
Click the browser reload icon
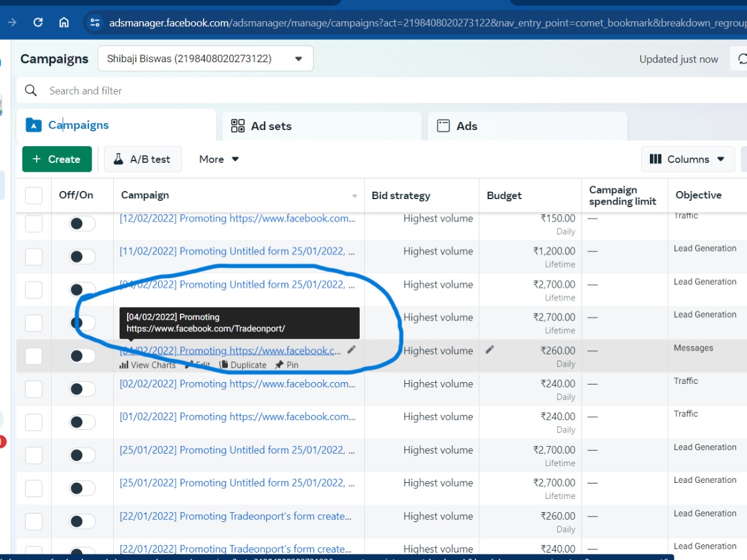[x=38, y=22]
